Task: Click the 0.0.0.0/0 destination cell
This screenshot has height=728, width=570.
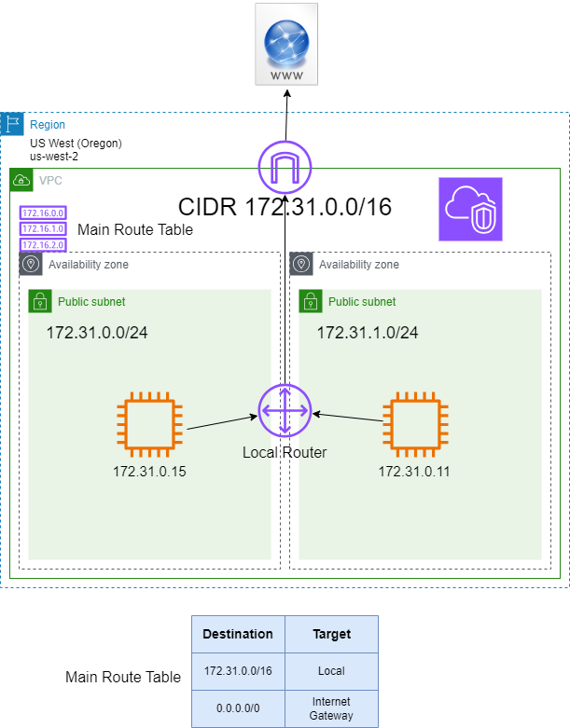Action: coord(238,707)
